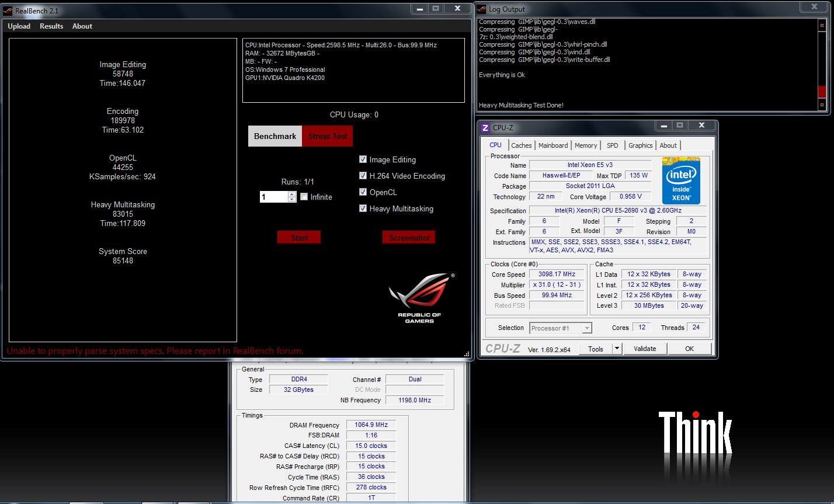This screenshot has height=504, width=834.
Task: Click the RealBench title bar ROG icon
Action: (x=8, y=11)
